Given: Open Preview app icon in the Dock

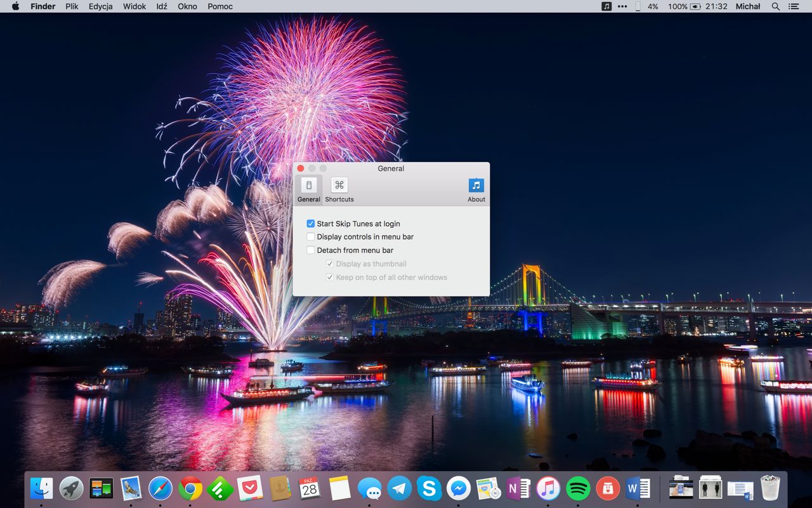Looking at the screenshot, I should click(x=488, y=488).
